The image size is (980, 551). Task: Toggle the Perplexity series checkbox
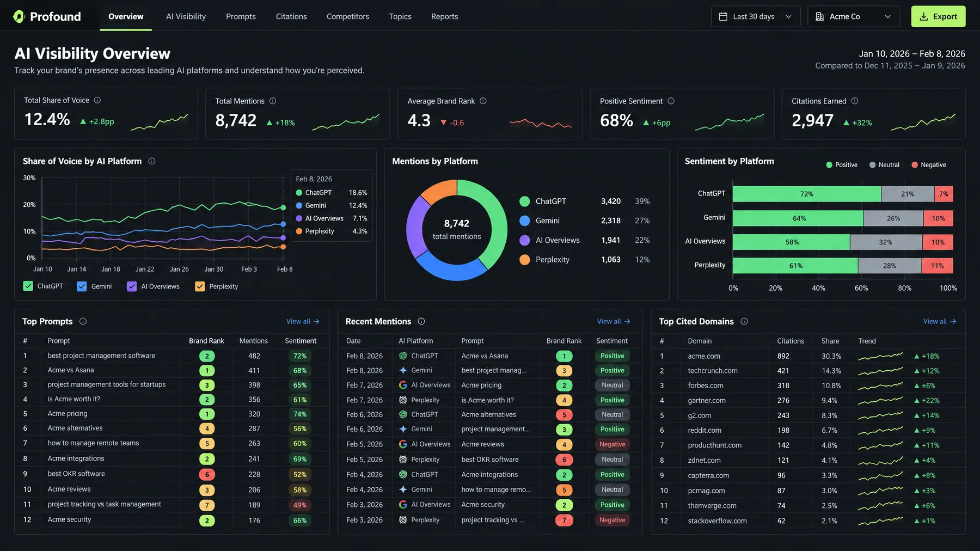200,286
